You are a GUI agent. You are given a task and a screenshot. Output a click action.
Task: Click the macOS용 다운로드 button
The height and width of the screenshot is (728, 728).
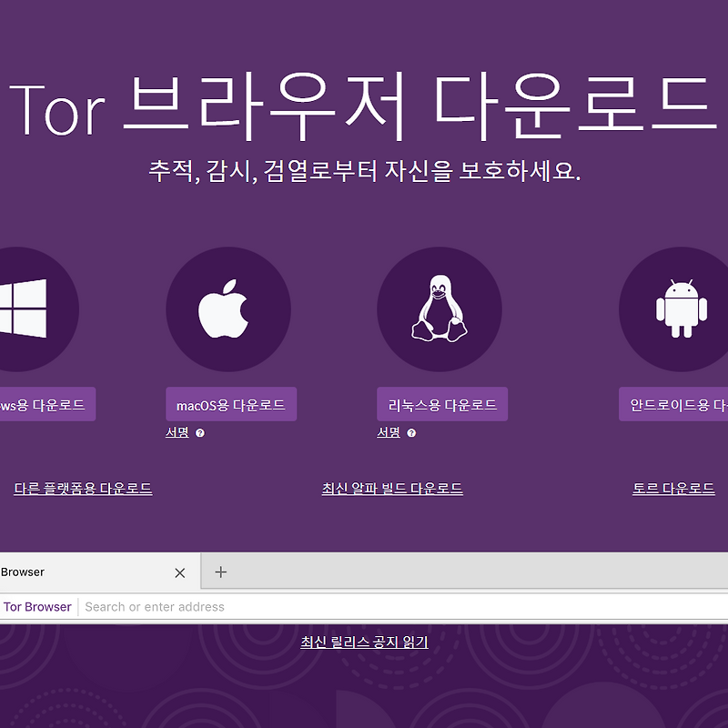pos(231,404)
